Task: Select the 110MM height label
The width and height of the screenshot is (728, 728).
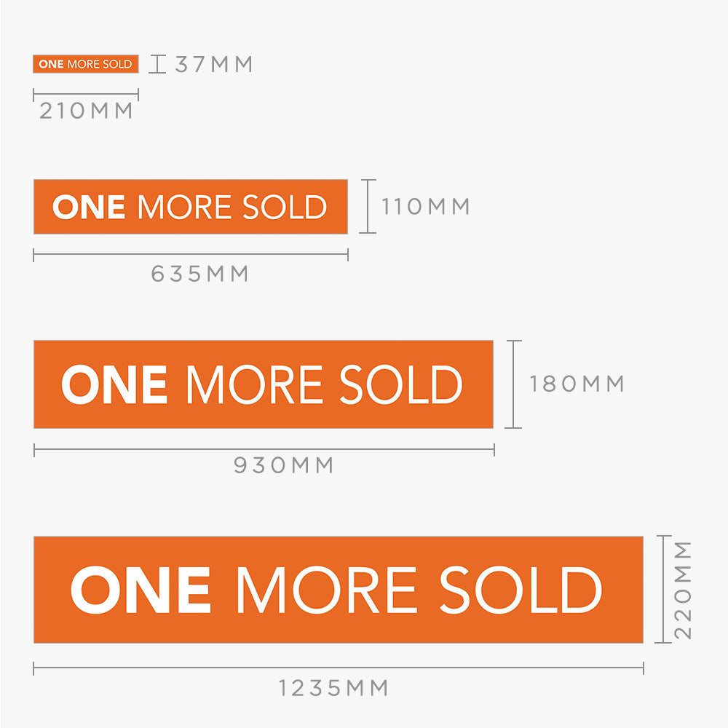Action: click(426, 207)
